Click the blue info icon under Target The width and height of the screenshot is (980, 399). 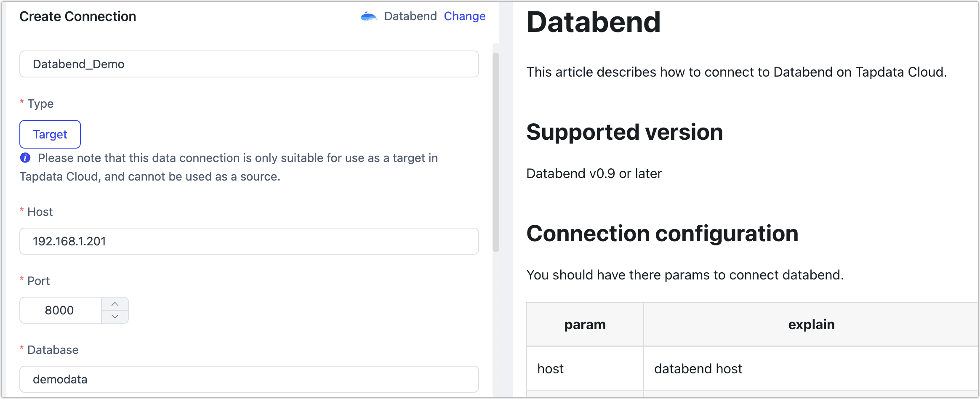[25, 158]
